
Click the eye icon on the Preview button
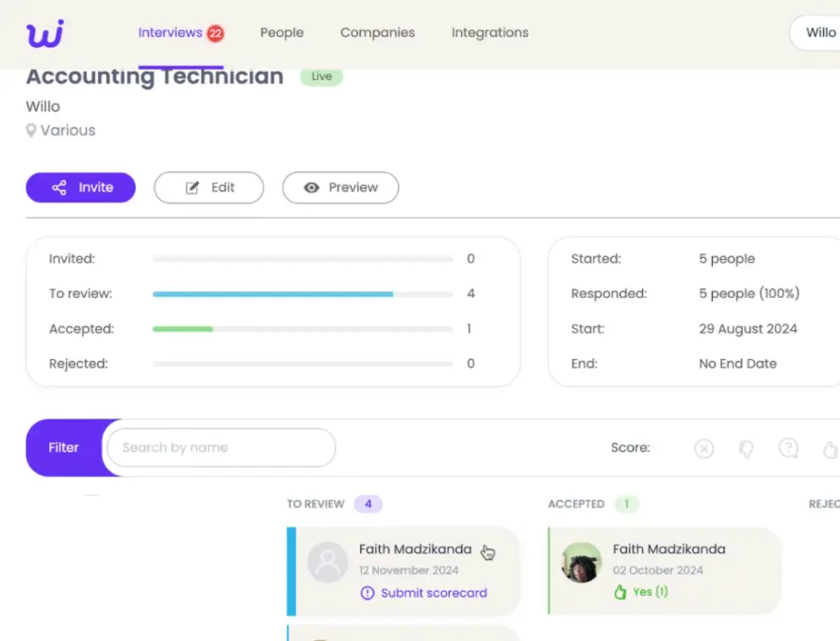click(312, 188)
